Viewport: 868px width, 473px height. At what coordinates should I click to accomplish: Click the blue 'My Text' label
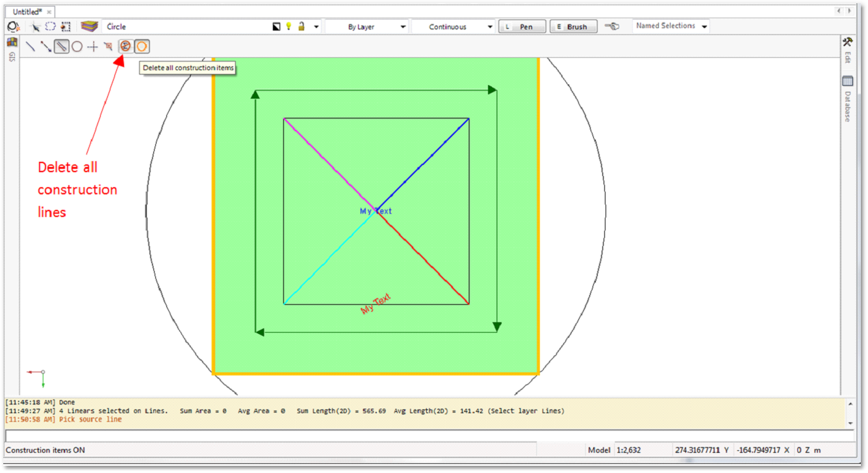coord(376,211)
